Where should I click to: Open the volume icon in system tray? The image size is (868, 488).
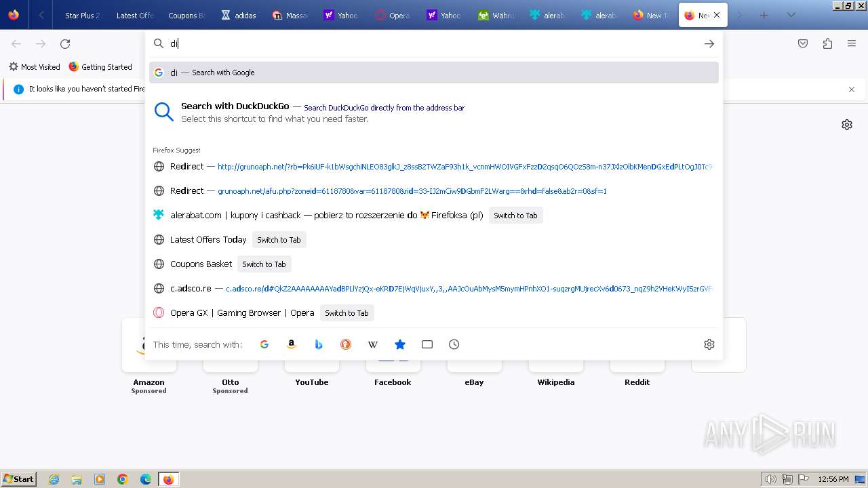(771, 479)
